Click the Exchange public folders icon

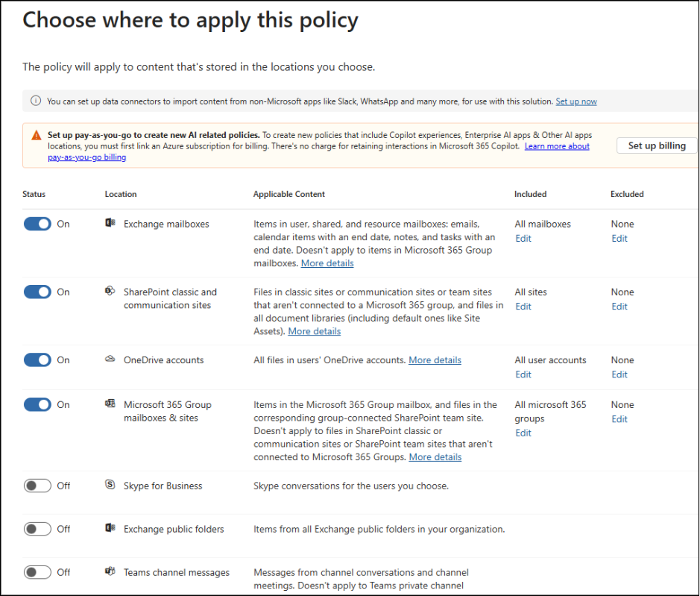coord(110,527)
